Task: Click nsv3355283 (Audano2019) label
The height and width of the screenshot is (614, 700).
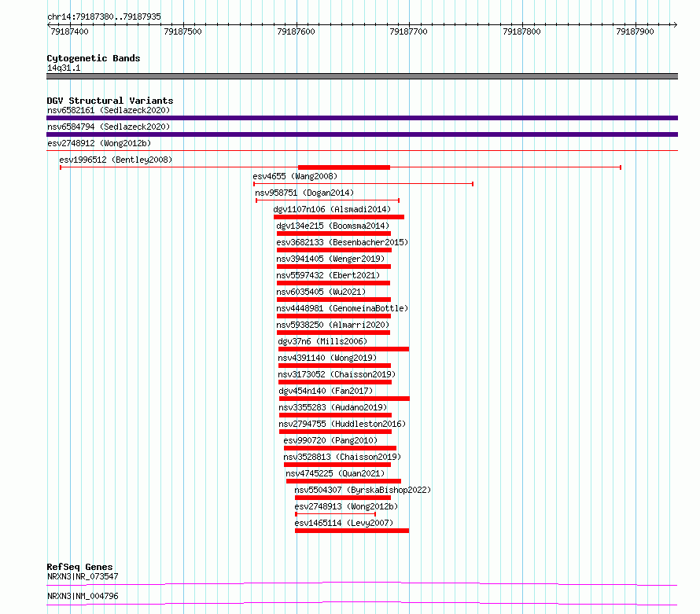Action: (333, 407)
